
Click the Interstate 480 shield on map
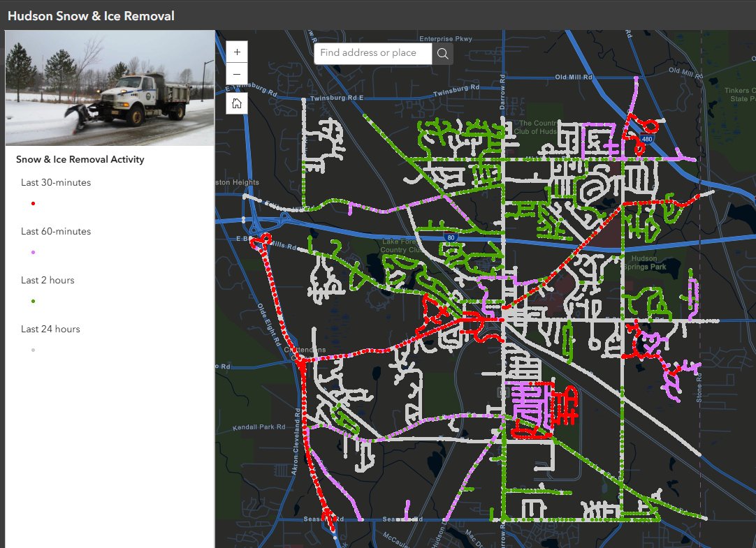646,139
